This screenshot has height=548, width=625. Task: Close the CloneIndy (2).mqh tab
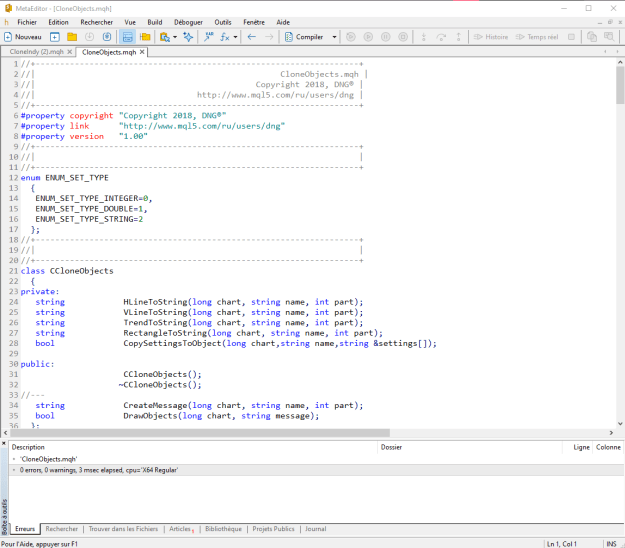click(70, 52)
